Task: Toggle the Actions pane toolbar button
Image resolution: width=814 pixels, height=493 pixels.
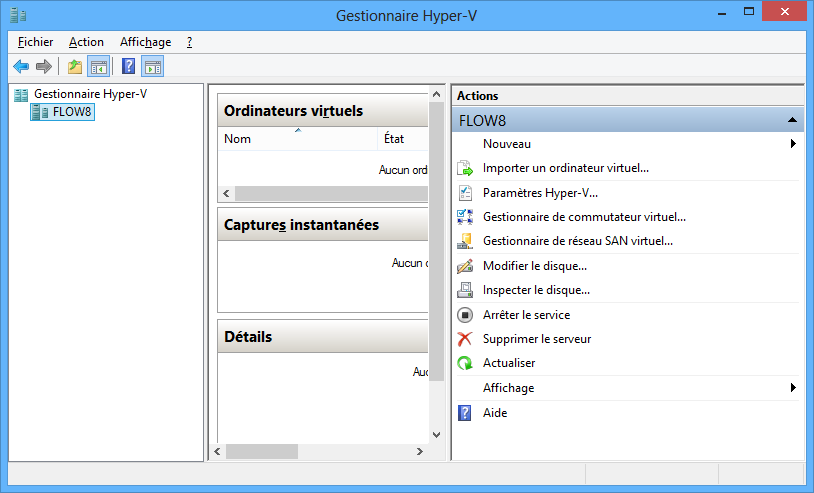Action: [152, 67]
